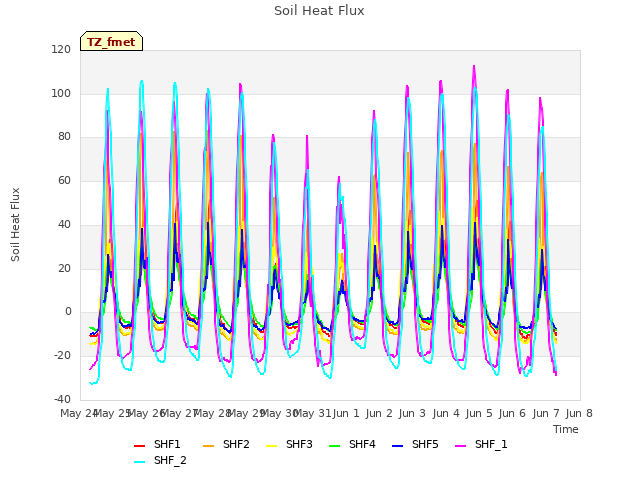
Task: Click the yellow SHF3 legend color marker
Action: tap(271, 446)
